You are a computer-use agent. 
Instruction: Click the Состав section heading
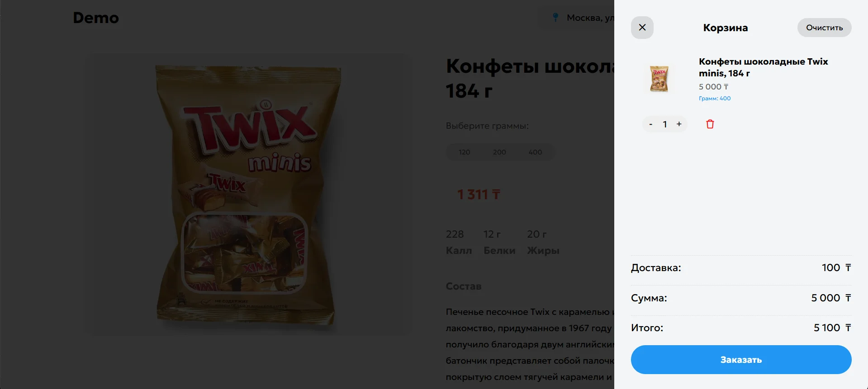[x=464, y=286]
